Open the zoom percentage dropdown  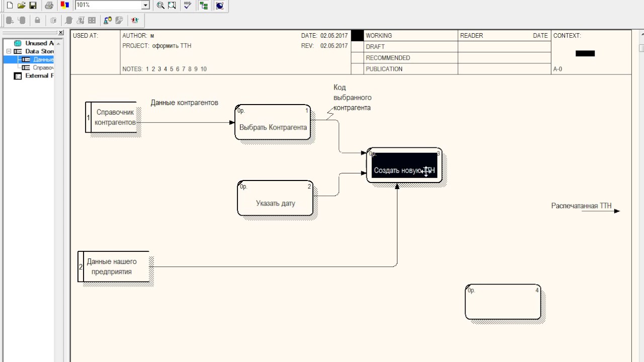tap(146, 5)
